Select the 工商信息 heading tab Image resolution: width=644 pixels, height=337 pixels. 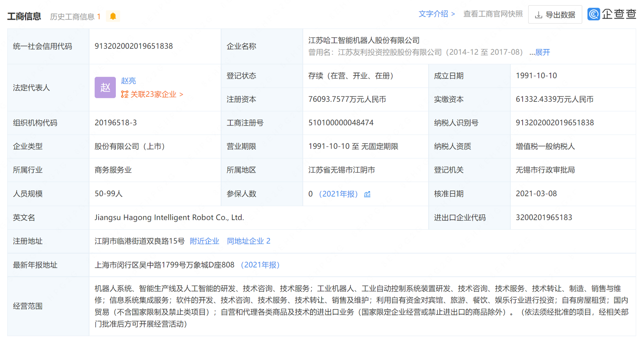click(24, 16)
